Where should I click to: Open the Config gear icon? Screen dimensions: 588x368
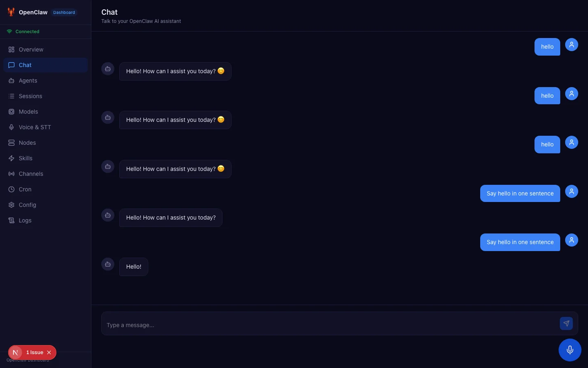pos(11,205)
